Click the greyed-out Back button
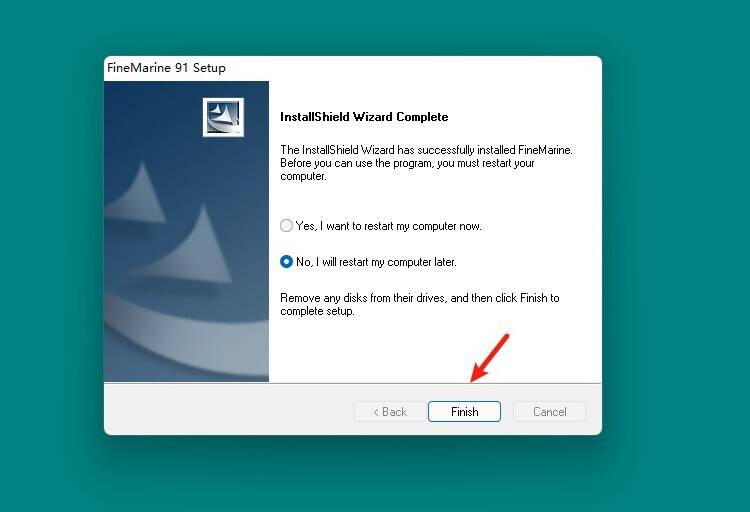 (390, 411)
